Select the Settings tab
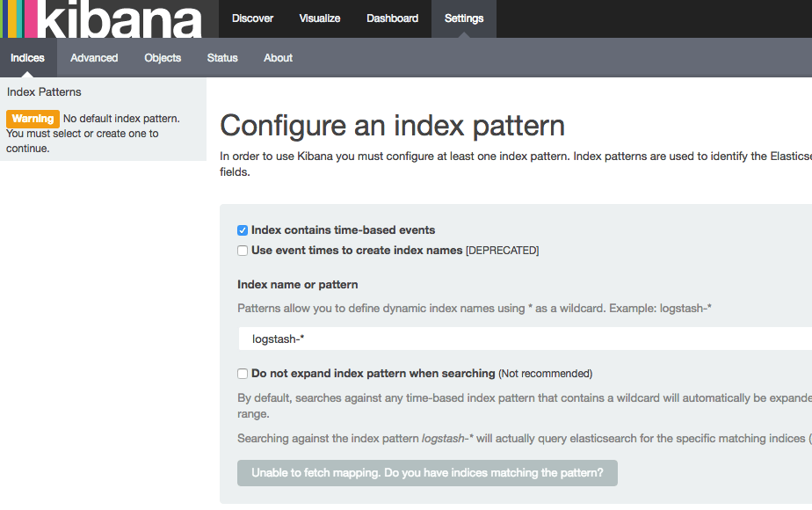 pos(463,18)
